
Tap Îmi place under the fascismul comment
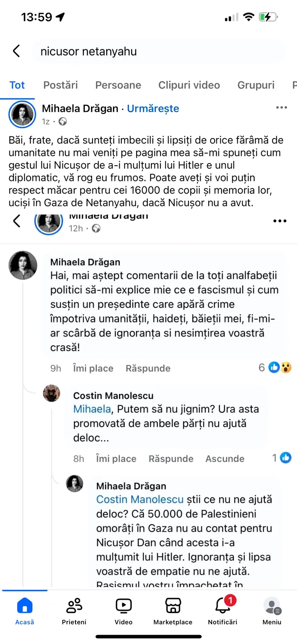93,368
